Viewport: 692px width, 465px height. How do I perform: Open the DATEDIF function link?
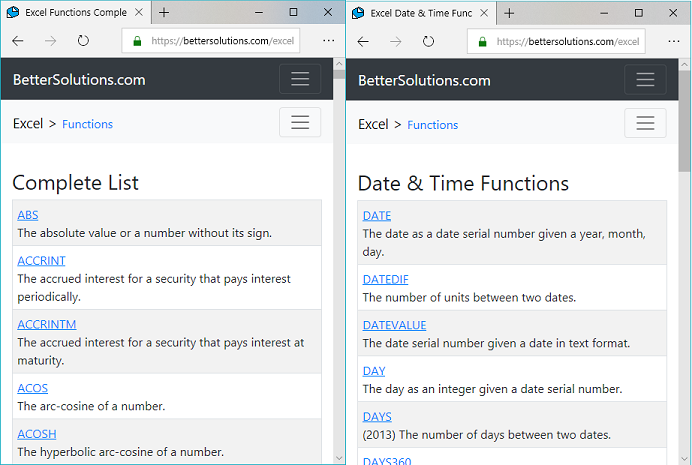(385, 280)
